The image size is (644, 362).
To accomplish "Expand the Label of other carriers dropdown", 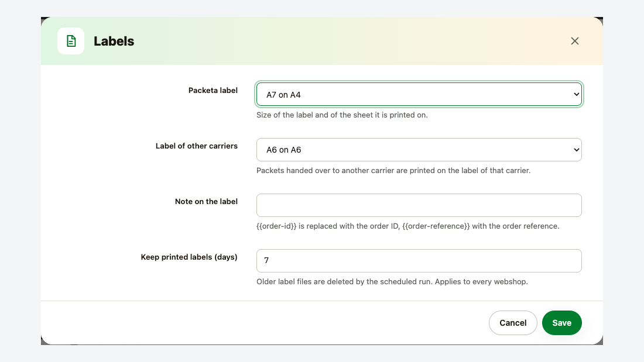I will point(419,150).
